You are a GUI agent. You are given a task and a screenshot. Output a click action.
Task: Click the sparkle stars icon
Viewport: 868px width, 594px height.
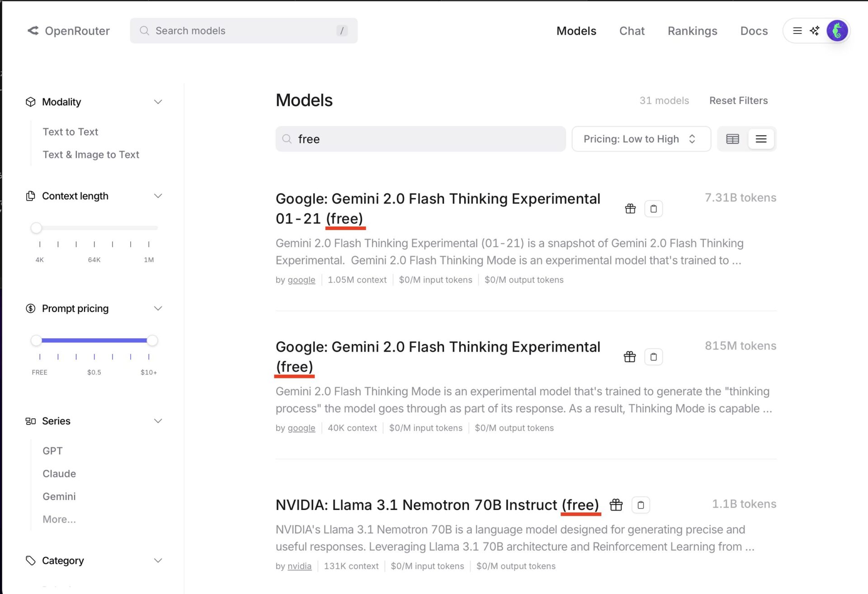[815, 31]
